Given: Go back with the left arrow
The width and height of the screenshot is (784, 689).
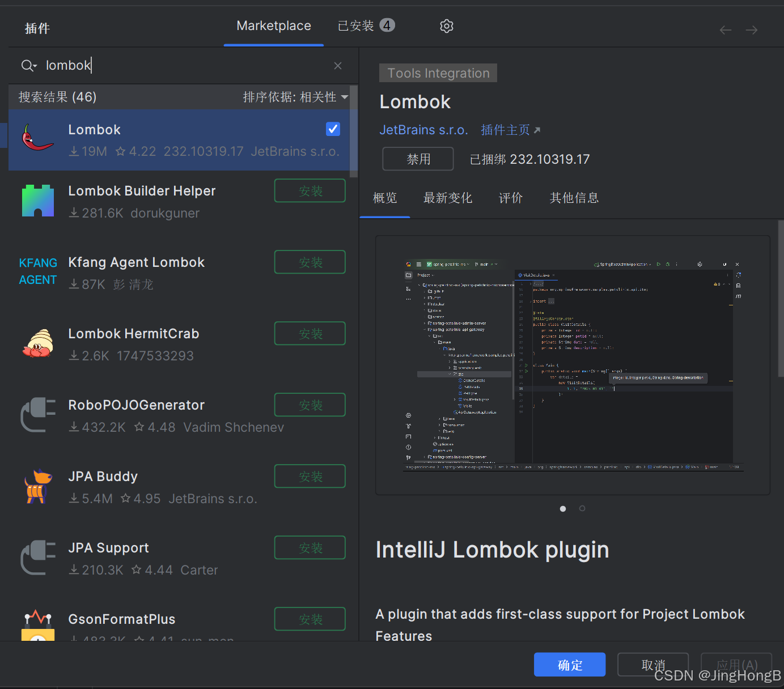Looking at the screenshot, I should click(x=726, y=30).
